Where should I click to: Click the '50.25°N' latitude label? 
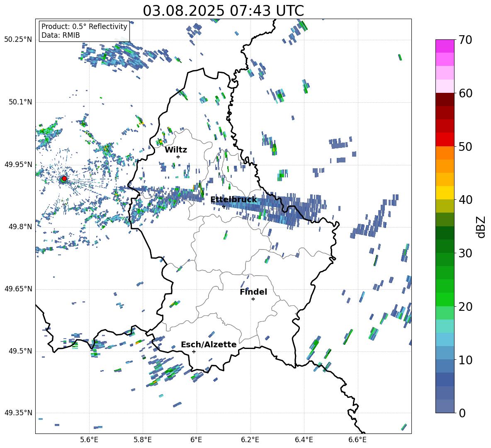coord(18,40)
